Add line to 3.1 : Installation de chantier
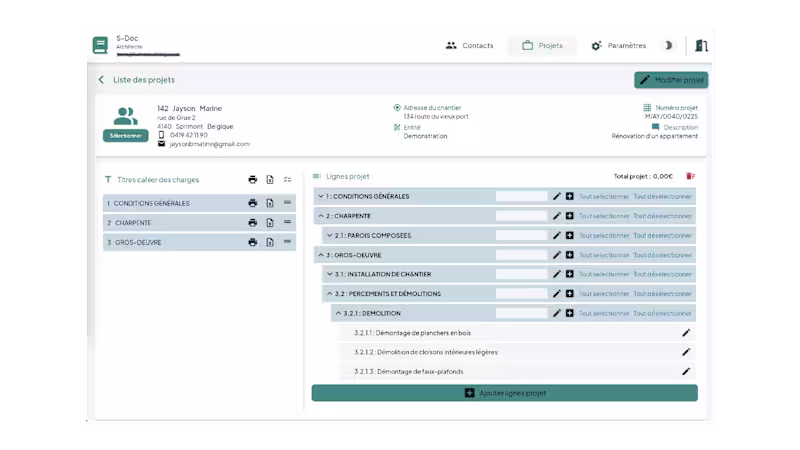Viewport: 800px width, 450px height. tap(569, 274)
